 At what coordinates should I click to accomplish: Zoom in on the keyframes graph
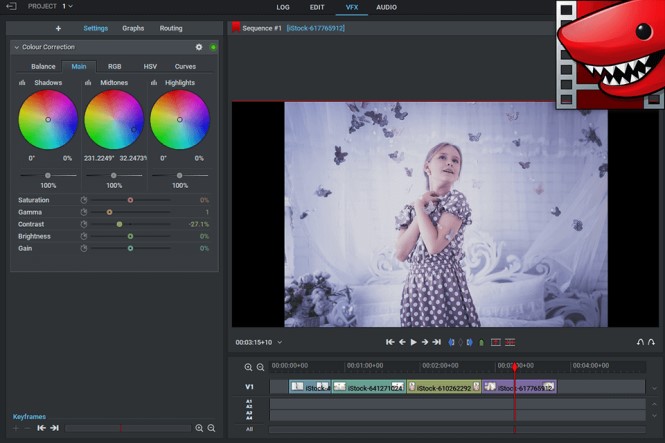tap(199, 428)
